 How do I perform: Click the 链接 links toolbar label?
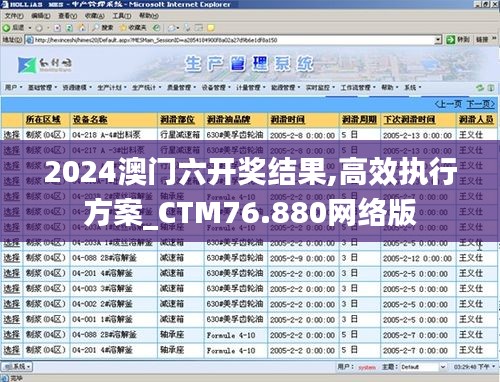click(x=482, y=40)
